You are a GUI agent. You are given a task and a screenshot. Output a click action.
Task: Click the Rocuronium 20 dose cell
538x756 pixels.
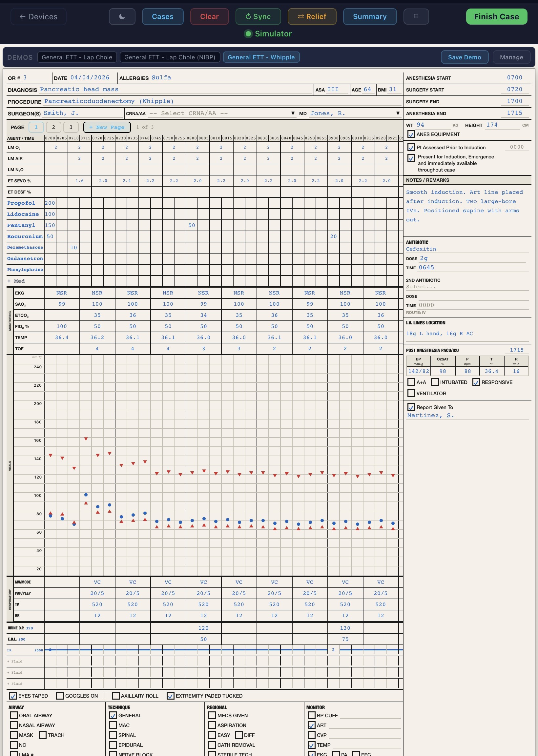click(x=333, y=236)
